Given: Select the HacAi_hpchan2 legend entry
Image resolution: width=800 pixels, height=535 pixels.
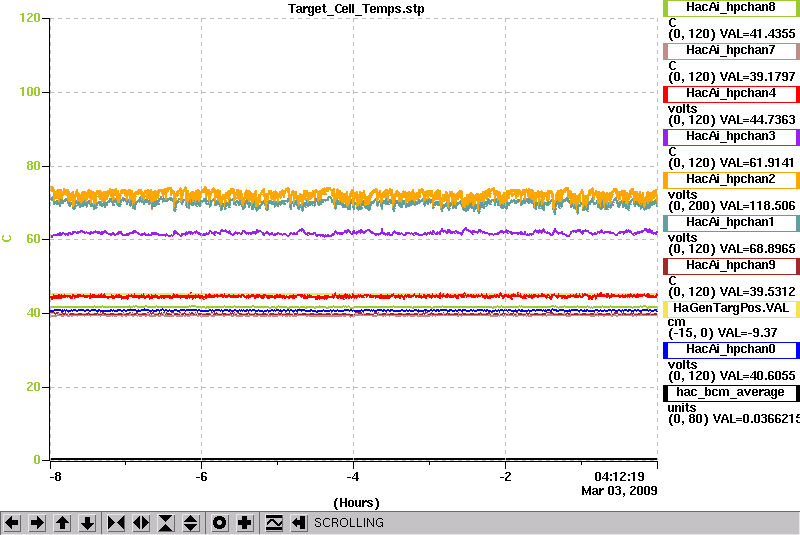Looking at the screenshot, I should coord(731,180).
